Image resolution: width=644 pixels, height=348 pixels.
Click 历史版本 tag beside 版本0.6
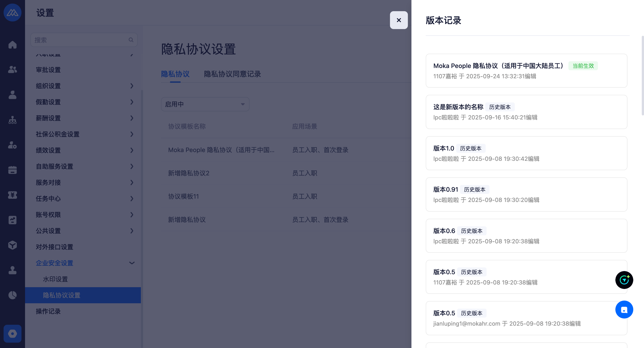click(472, 231)
